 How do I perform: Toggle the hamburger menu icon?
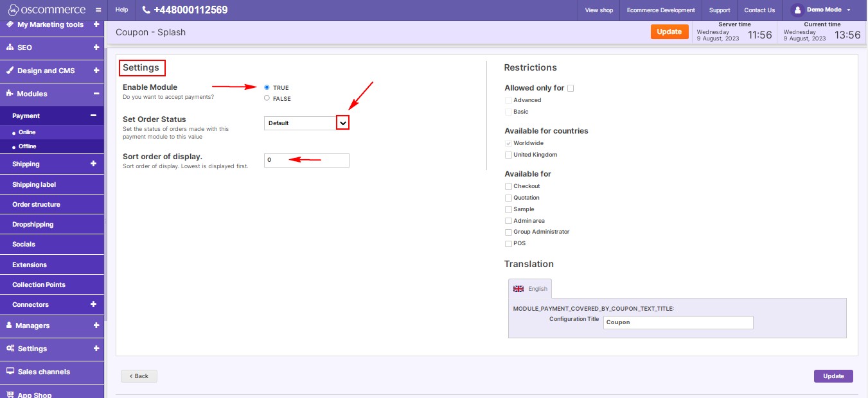(x=98, y=10)
